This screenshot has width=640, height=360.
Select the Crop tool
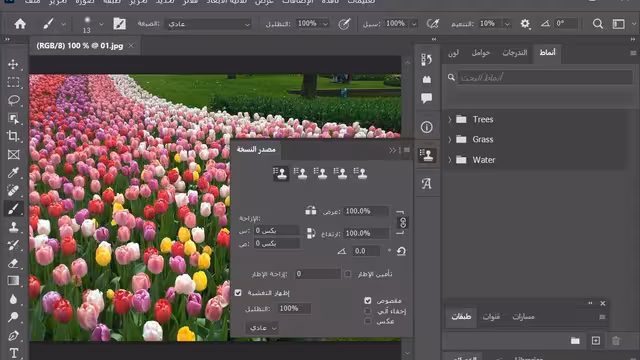click(x=13, y=136)
